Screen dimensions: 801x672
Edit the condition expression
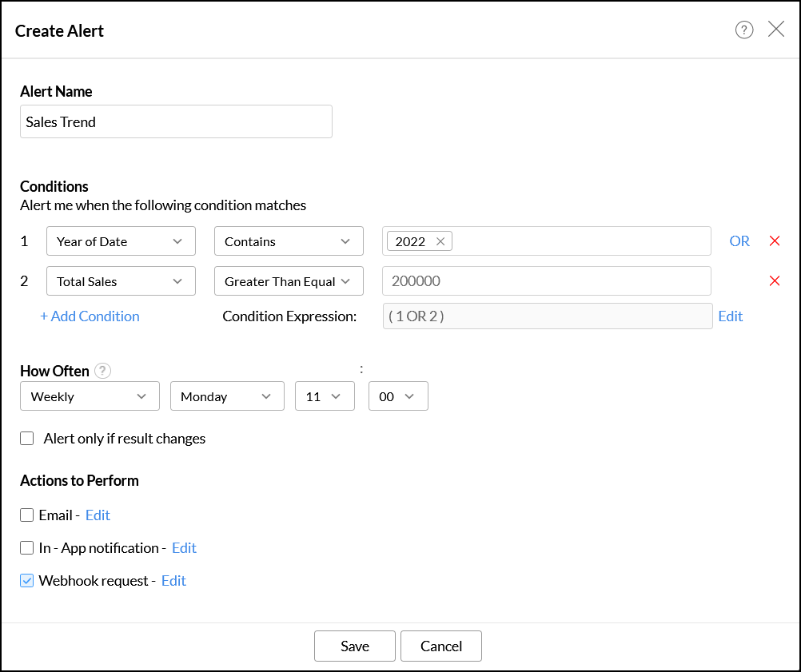730,316
